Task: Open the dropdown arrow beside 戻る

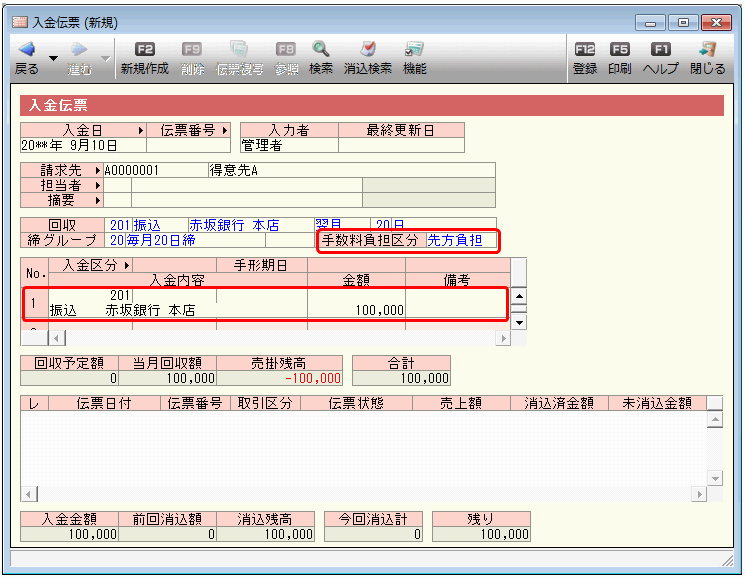Action: (x=53, y=59)
